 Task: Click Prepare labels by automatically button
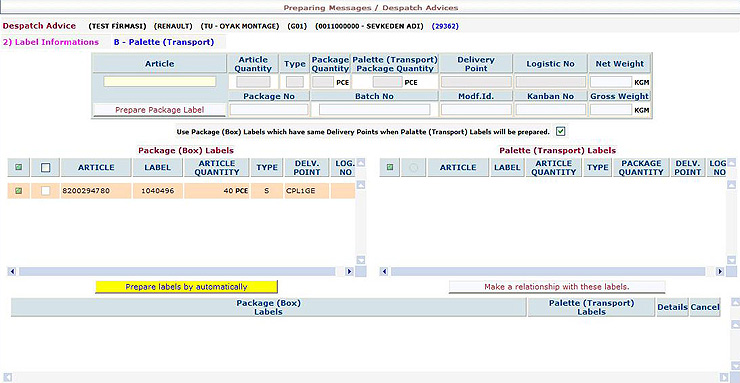[x=186, y=287]
